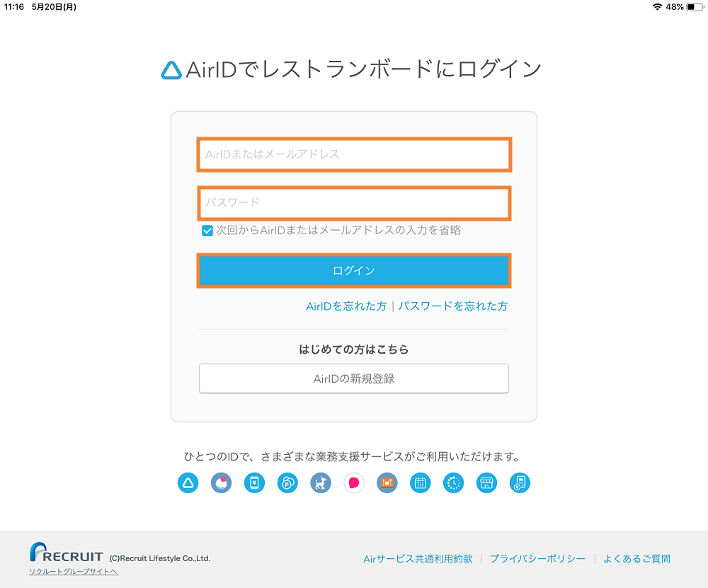Click the storefront service icon

[486, 483]
